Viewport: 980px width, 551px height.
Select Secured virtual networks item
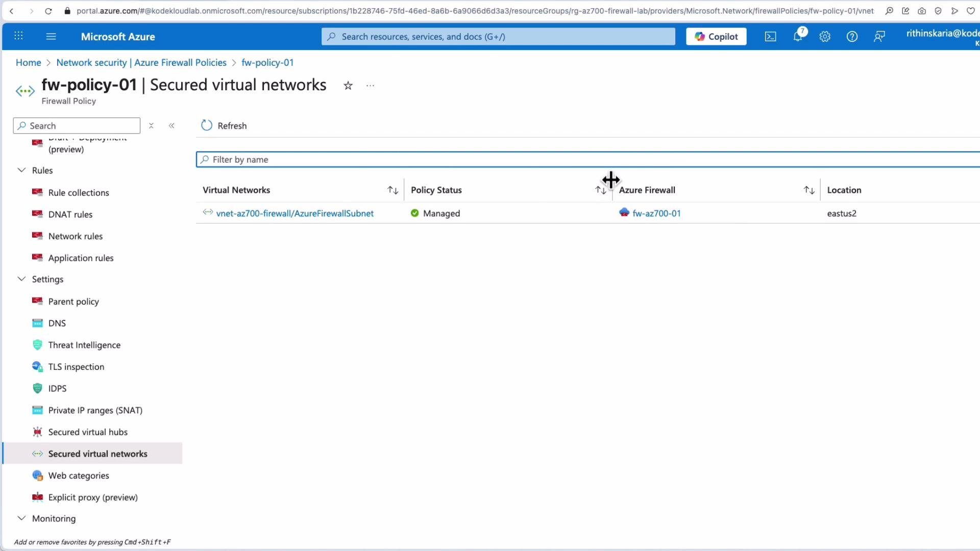tap(92, 454)
